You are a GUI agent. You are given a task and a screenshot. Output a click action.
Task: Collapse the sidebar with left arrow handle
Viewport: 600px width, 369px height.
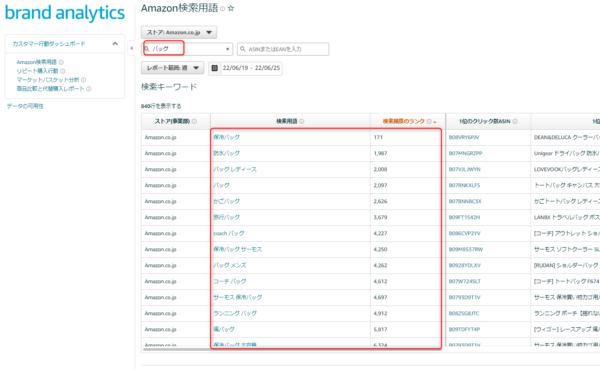coord(132,48)
